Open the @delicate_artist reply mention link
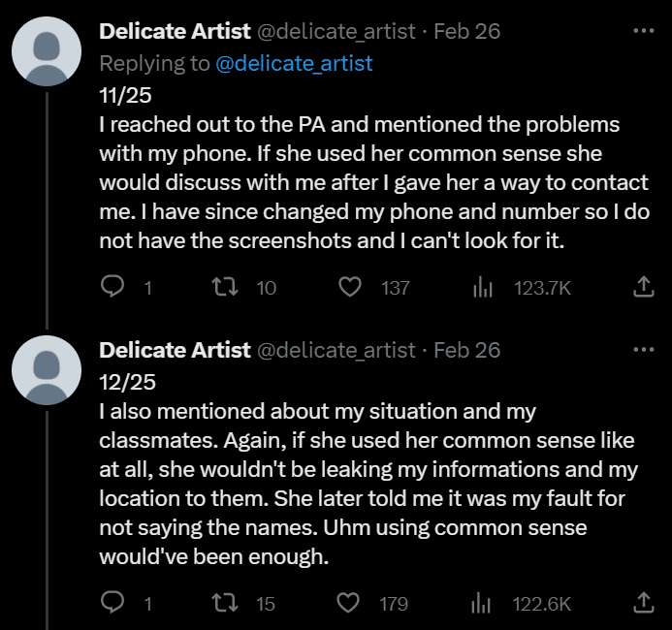The image size is (672, 630). tap(294, 63)
